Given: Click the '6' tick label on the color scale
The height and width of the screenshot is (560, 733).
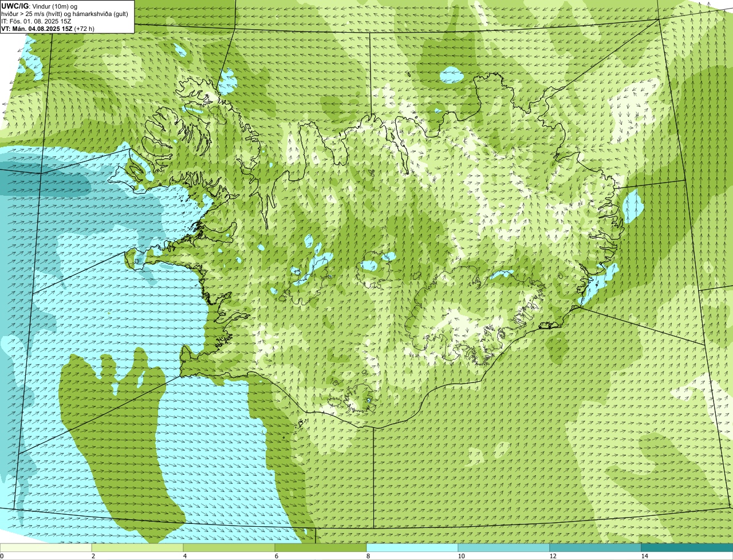Looking at the screenshot, I should click(277, 556).
